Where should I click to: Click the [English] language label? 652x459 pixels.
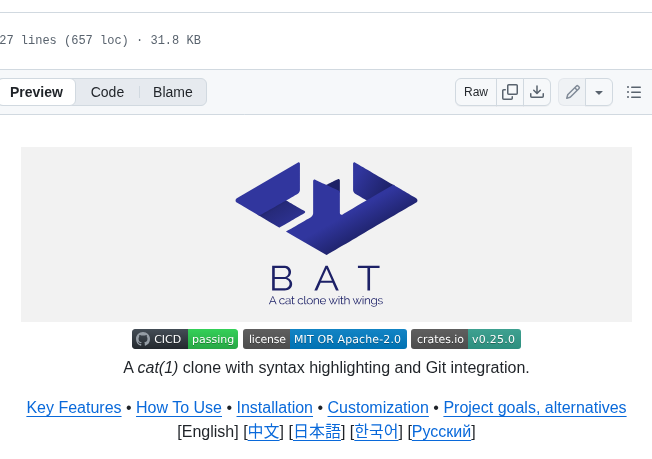tap(208, 432)
